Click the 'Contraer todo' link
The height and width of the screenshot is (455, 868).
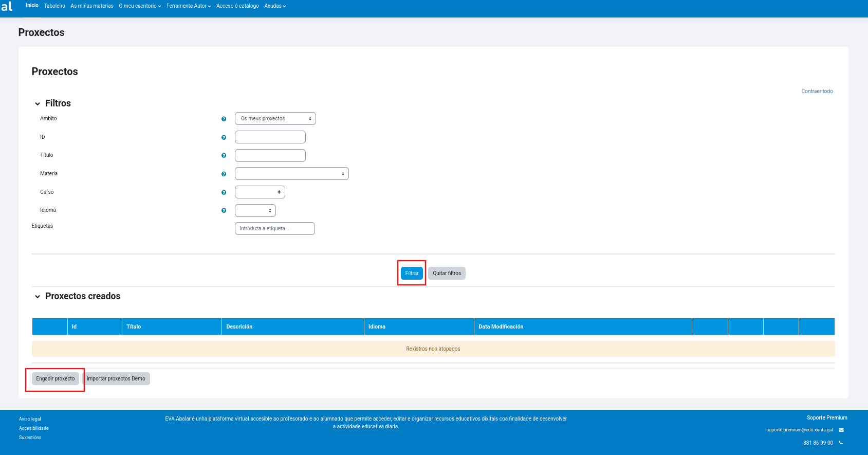click(x=817, y=92)
